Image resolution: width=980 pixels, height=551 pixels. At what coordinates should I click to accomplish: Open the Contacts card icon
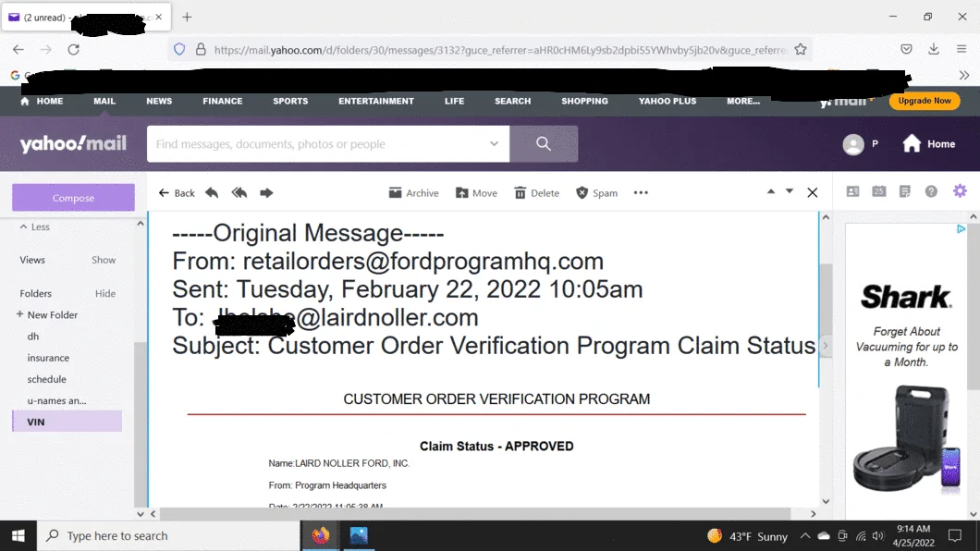click(x=852, y=191)
